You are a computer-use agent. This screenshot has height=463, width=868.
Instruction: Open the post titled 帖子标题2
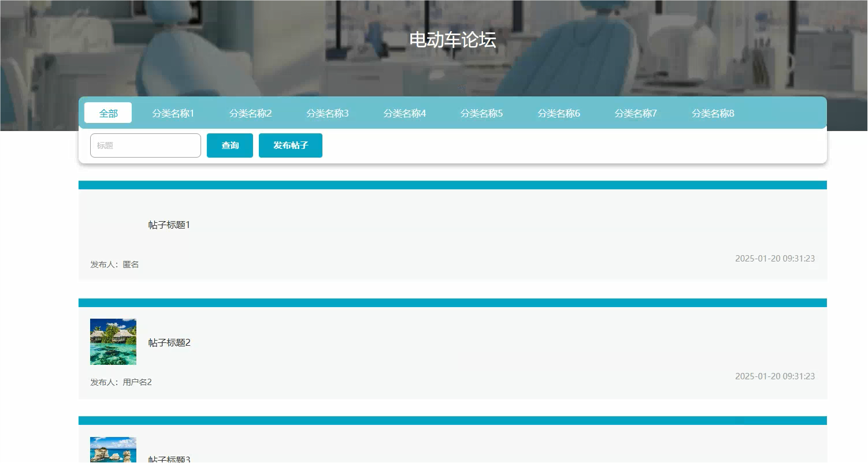169,342
